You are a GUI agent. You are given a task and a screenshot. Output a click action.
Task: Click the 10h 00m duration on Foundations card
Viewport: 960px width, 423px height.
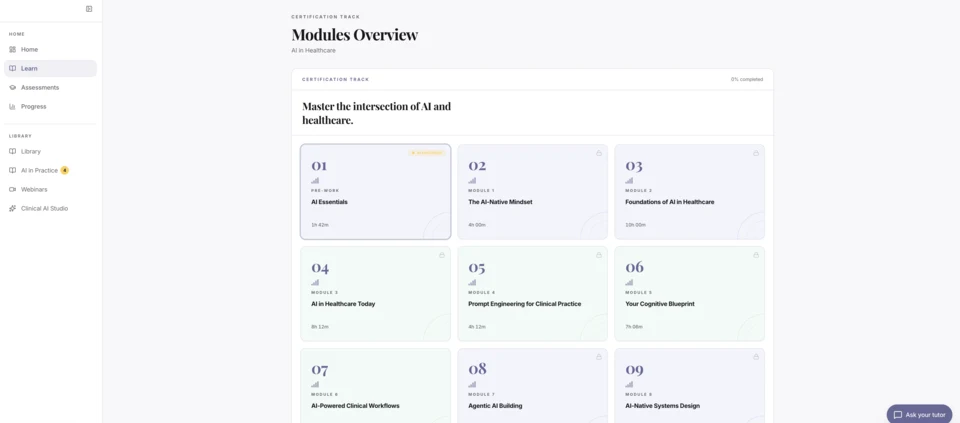pyautogui.click(x=636, y=225)
